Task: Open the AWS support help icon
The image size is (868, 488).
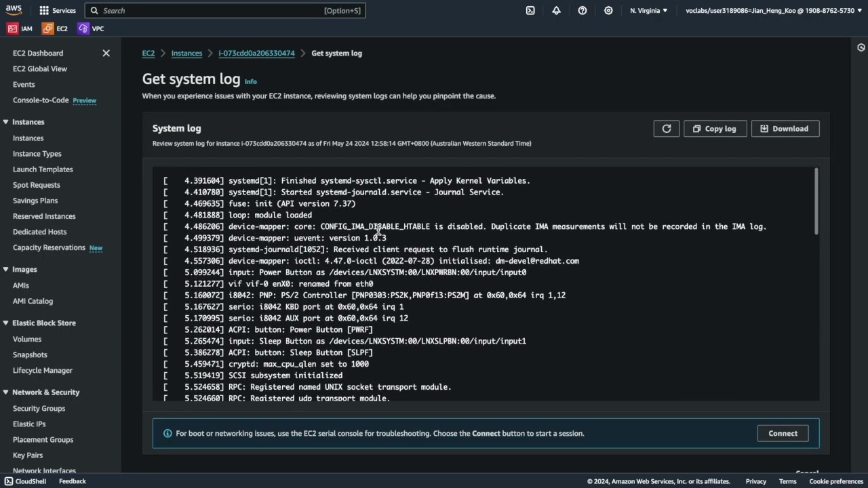Action: click(x=583, y=11)
